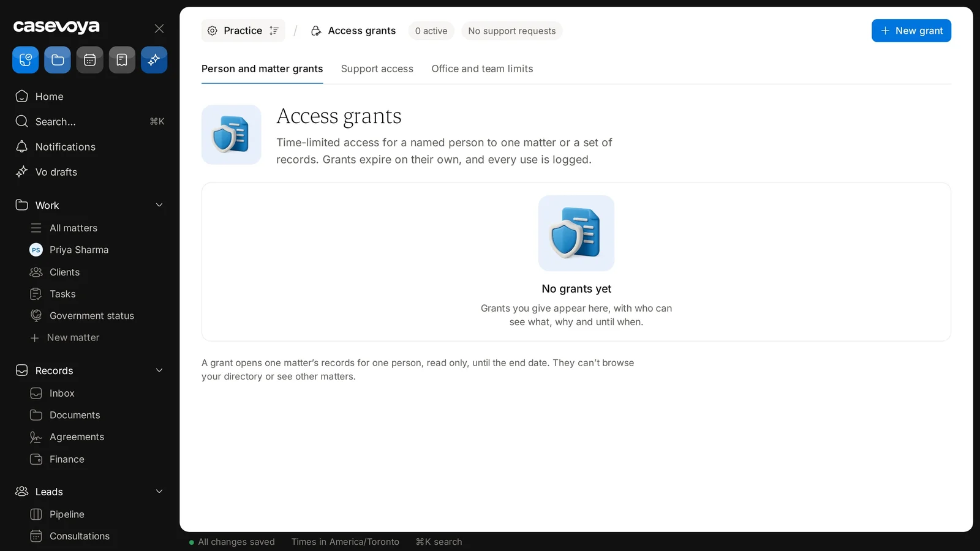Click the All changes saved status
Screen dimensions: 980x551
click(236, 542)
